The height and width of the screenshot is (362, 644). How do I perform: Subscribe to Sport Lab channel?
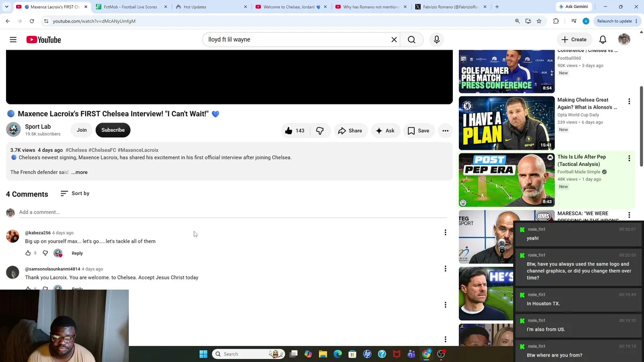coord(113,130)
